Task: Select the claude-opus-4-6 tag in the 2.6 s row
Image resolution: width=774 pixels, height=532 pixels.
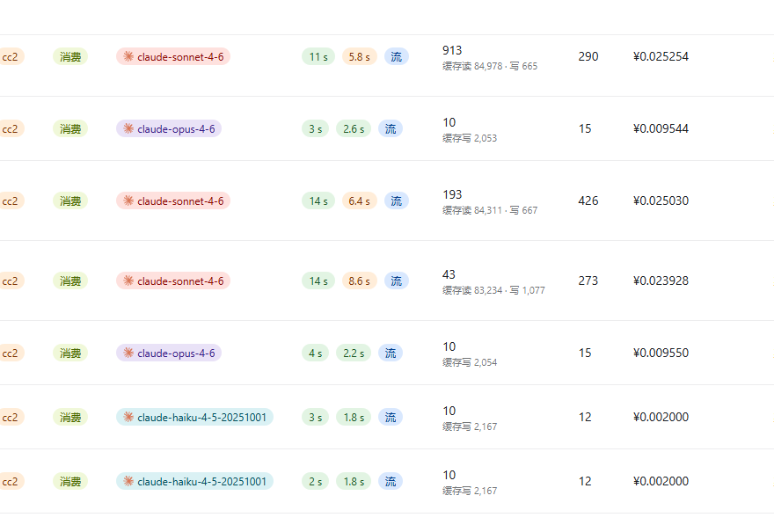Action: click(169, 128)
